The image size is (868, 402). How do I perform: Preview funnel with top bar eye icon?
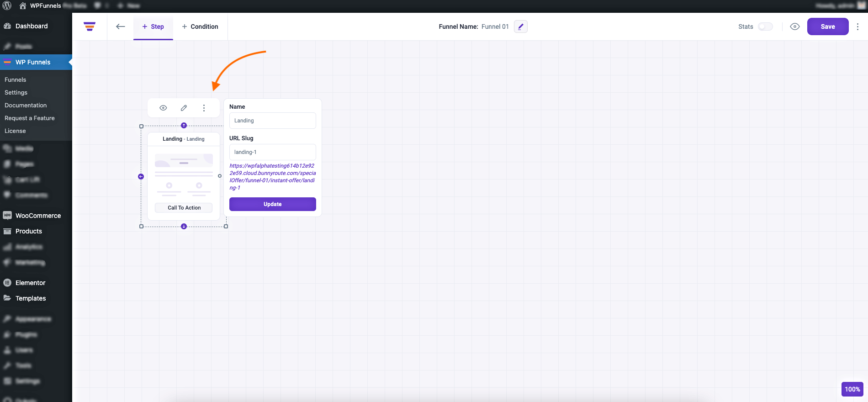point(795,26)
